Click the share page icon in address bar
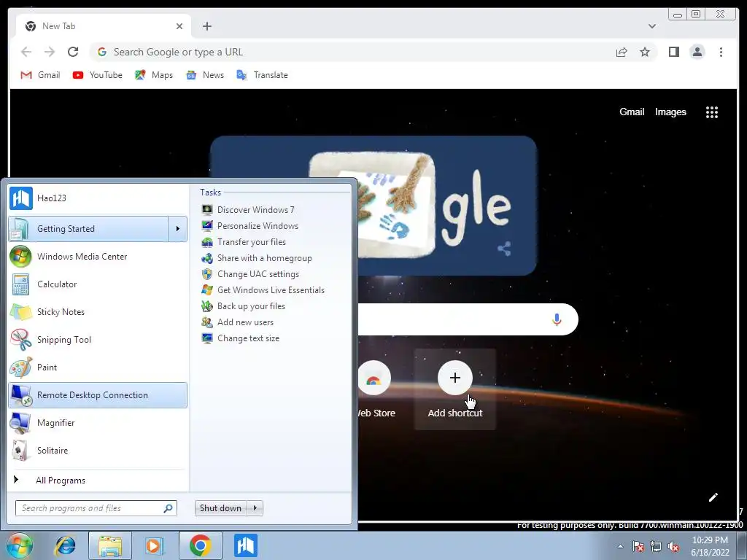 click(x=622, y=52)
